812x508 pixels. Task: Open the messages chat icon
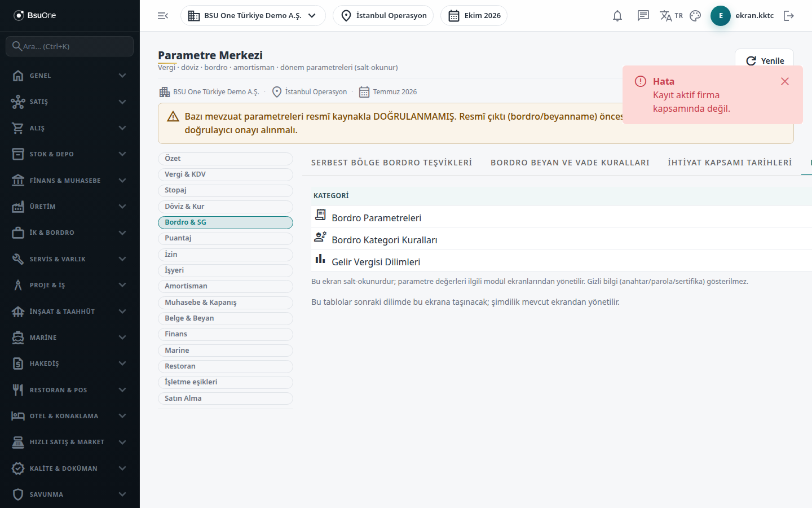click(643, 16)
